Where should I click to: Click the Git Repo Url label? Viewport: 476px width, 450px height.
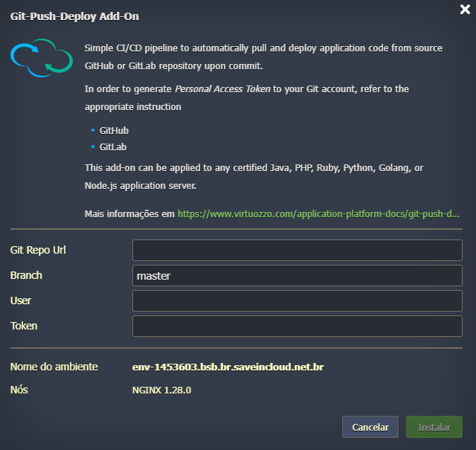[38, 250]
